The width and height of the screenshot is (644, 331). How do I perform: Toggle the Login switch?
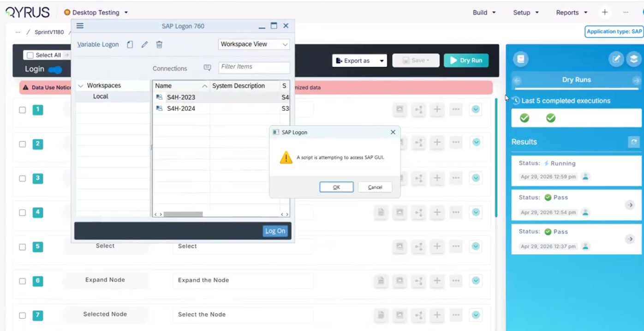(55, 70)
